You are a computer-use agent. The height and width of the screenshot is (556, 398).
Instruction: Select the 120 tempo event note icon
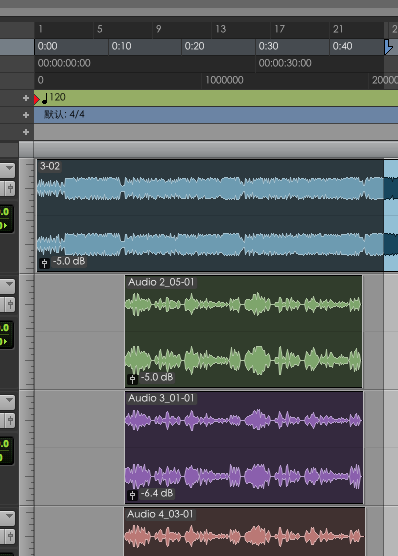click(x=45, y=98)
